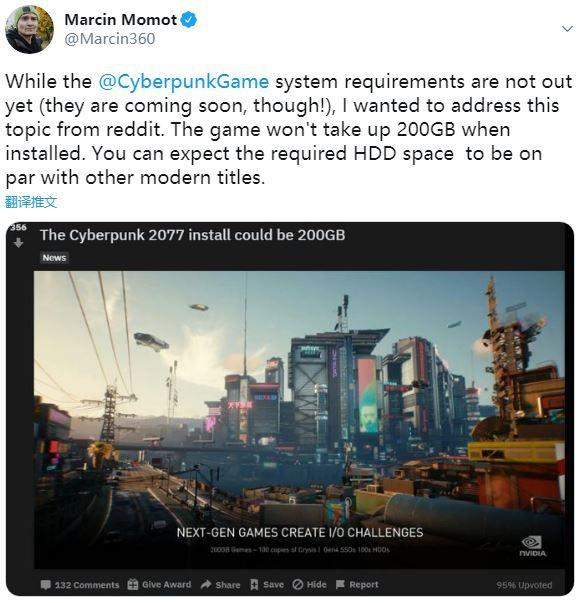Open the Cyberpunk city screenshot image
The width and height of the screenshot is (582, 603).
[299, 420]
